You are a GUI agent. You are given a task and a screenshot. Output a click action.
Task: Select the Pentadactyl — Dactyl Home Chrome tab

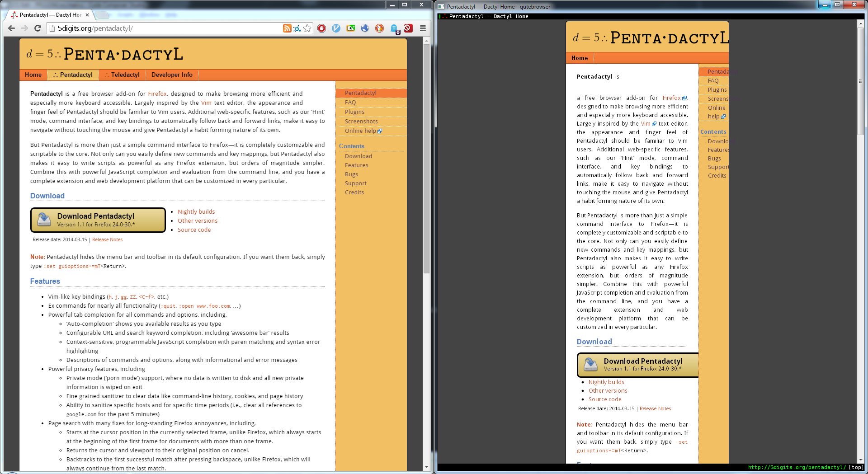(50, 15)
